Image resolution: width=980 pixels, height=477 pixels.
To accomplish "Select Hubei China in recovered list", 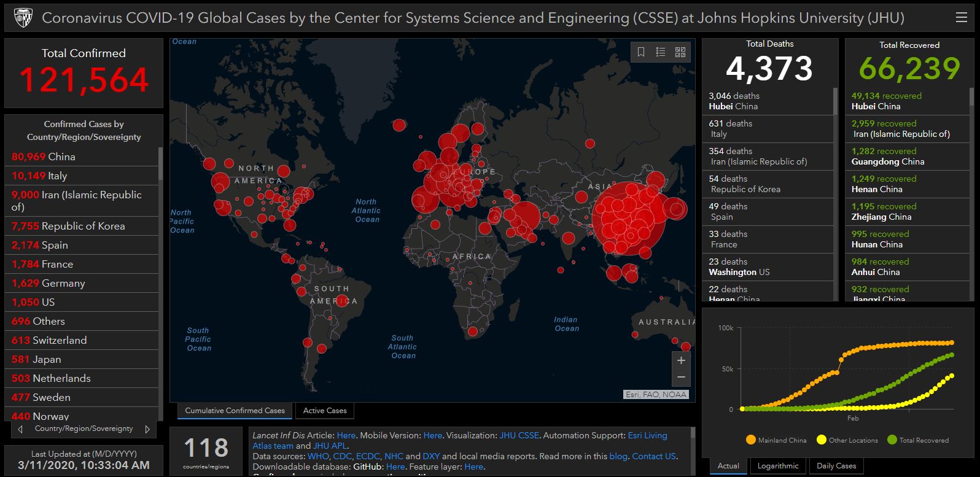I will (x=906, y=101).
